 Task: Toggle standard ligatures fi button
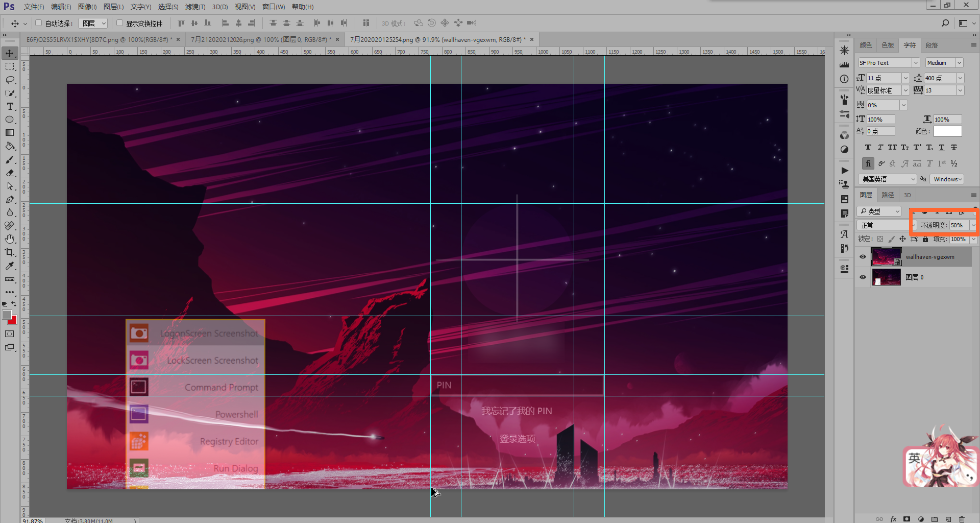point(868,163)
